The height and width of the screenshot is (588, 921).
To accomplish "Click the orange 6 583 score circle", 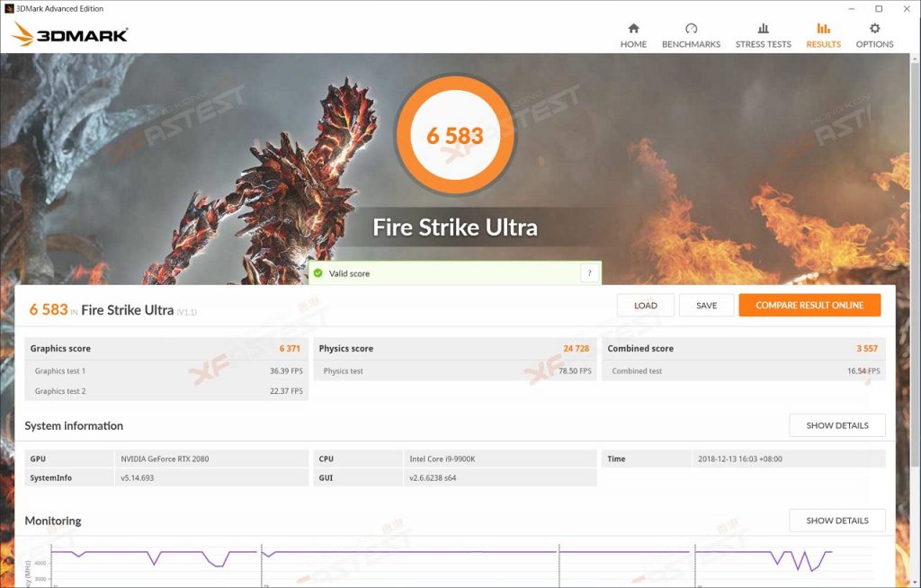I will 455,135.
